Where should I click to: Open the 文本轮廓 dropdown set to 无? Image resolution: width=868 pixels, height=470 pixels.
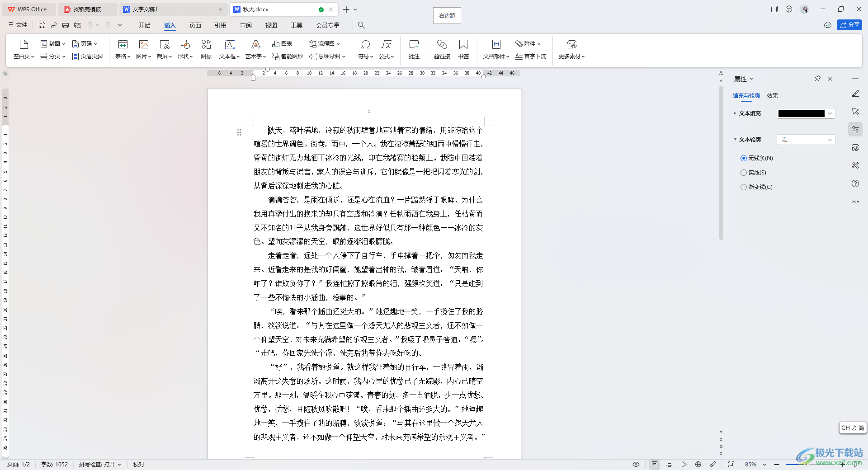(x=806, y=140)
